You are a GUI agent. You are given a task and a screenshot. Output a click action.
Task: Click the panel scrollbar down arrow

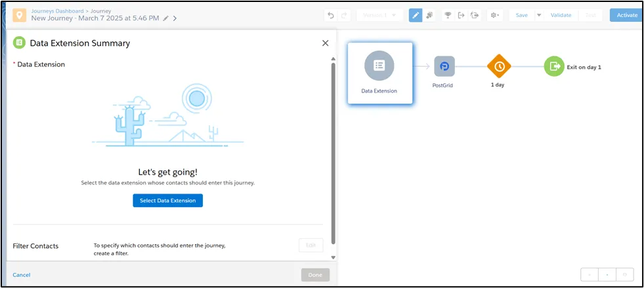coord(333,257)
